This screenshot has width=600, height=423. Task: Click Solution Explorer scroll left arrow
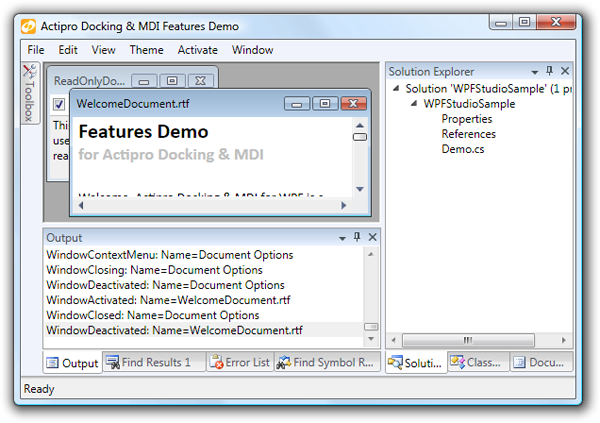(393, 340)
